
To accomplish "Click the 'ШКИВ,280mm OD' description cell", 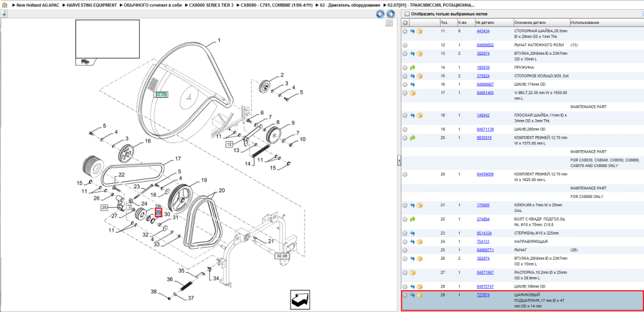I will point(529,130).
